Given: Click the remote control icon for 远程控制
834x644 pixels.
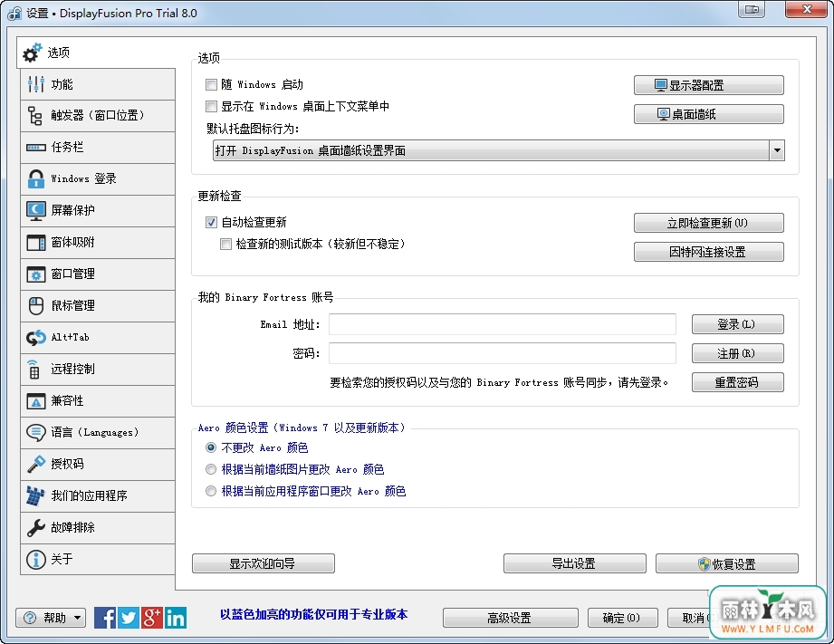Looking at the screenshot, I should [x=34, y=369].
